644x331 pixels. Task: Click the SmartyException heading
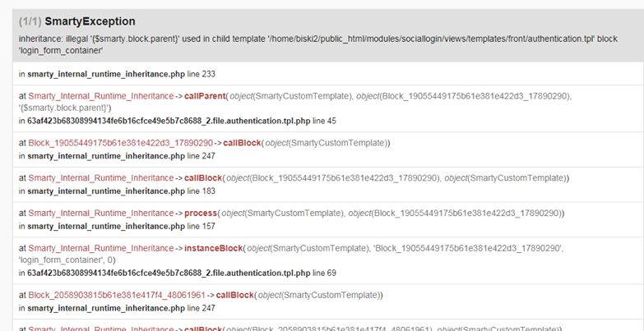click(x=90, y=21)
